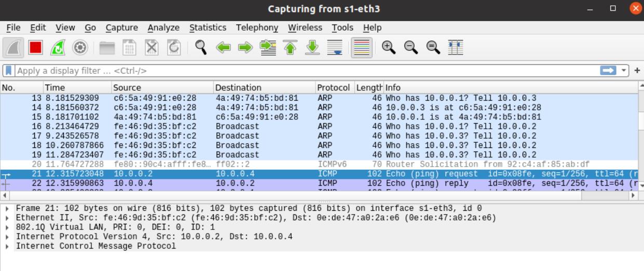644x271 pixels.
Task: Maximize the Wireshark window
Action: coord(613,9)
